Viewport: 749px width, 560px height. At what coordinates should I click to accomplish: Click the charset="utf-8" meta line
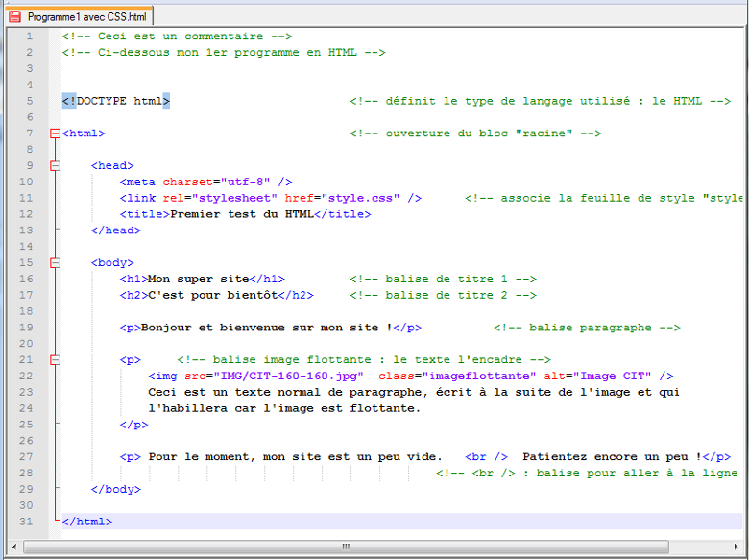coord(205,183)
